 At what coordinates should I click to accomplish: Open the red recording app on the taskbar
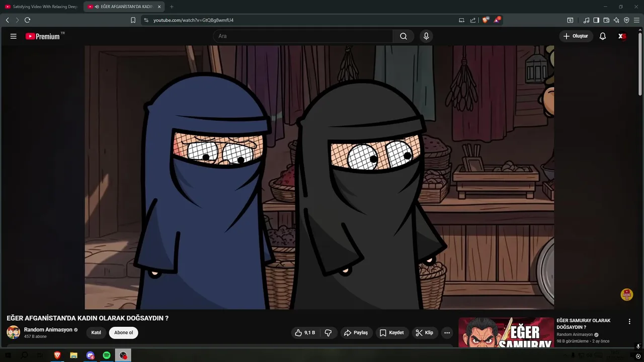coord(123,355)
